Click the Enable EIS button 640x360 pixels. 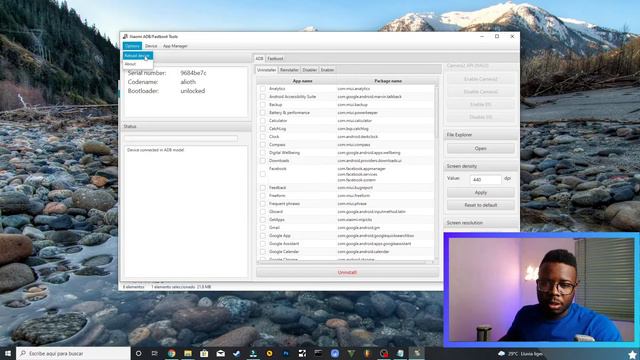point(480,104)
